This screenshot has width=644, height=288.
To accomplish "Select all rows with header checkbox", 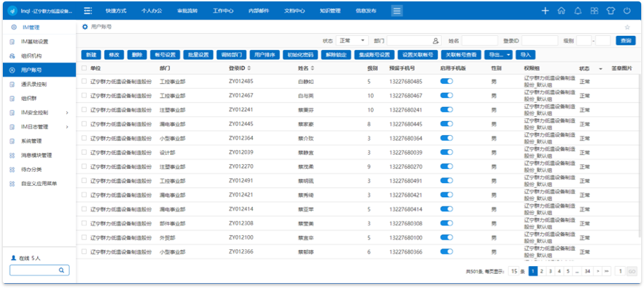I will click(84, 68).
